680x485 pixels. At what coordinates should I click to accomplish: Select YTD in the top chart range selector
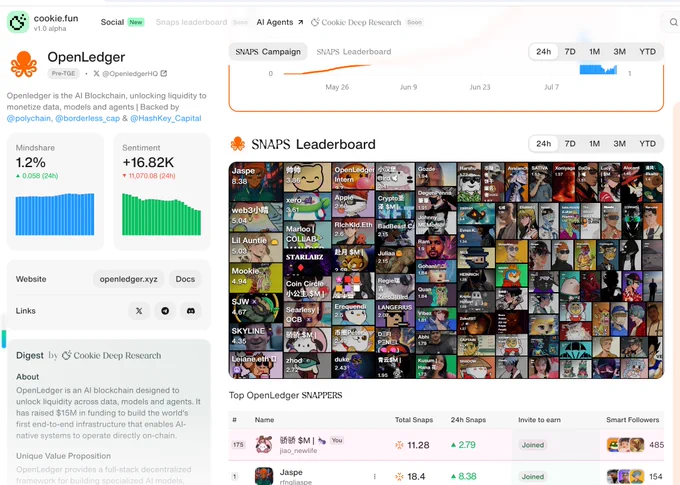647,52
